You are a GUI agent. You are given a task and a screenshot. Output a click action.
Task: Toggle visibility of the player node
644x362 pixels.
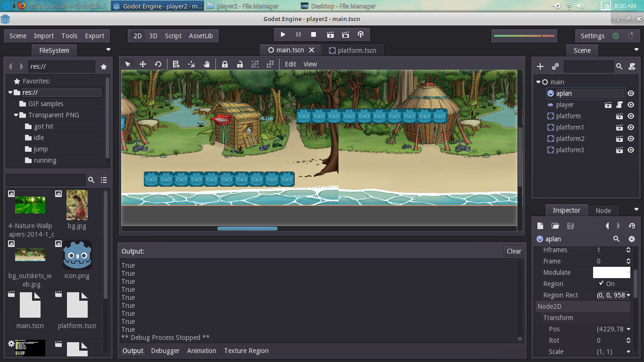pos(631,105)
